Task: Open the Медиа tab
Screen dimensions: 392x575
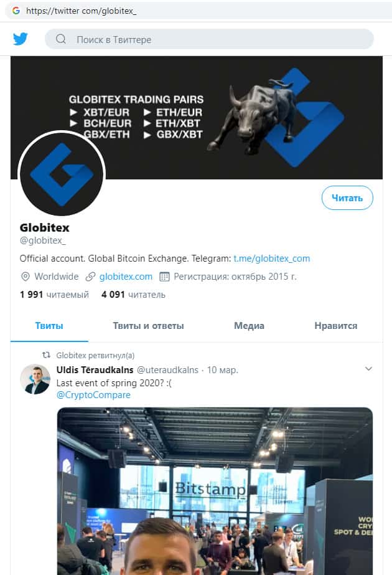Action: pos(249,326)
